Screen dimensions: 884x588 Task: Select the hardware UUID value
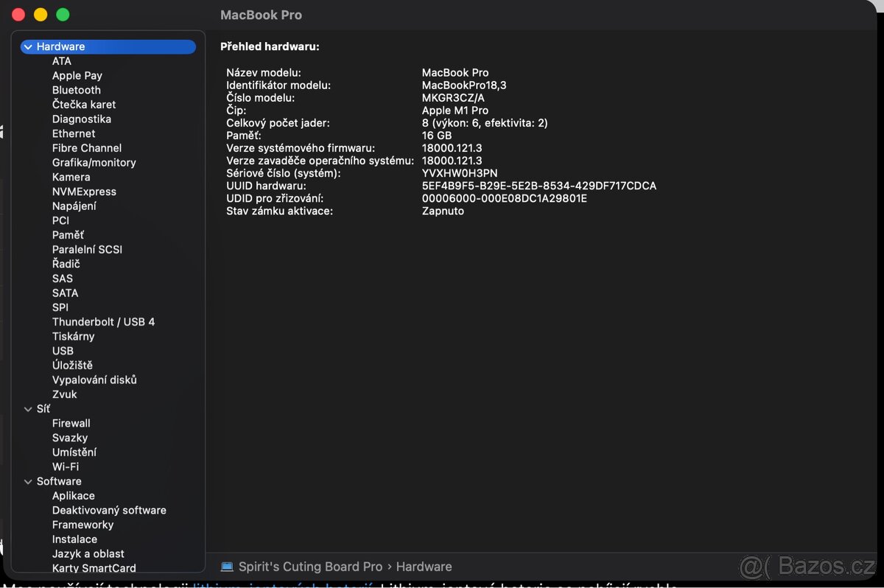pos(539,186)
